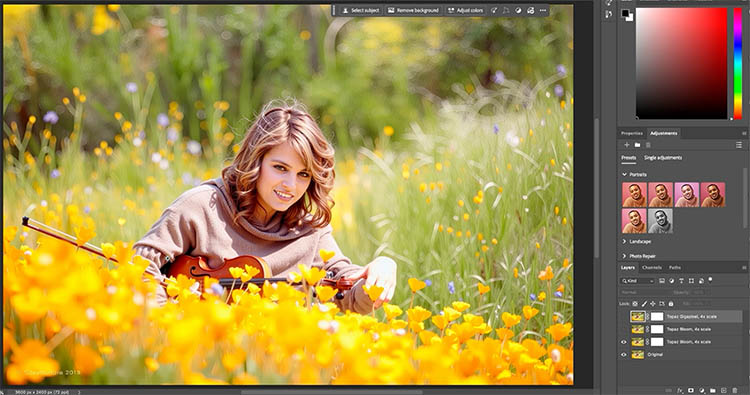Hide the Original layer eye icon

tap(624, 355)
